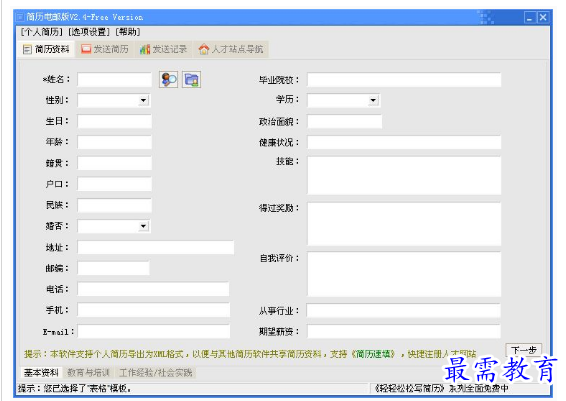Click into the 邮编 input field
566x401 pixels.
pyautogui.click(x=113, y=268)
